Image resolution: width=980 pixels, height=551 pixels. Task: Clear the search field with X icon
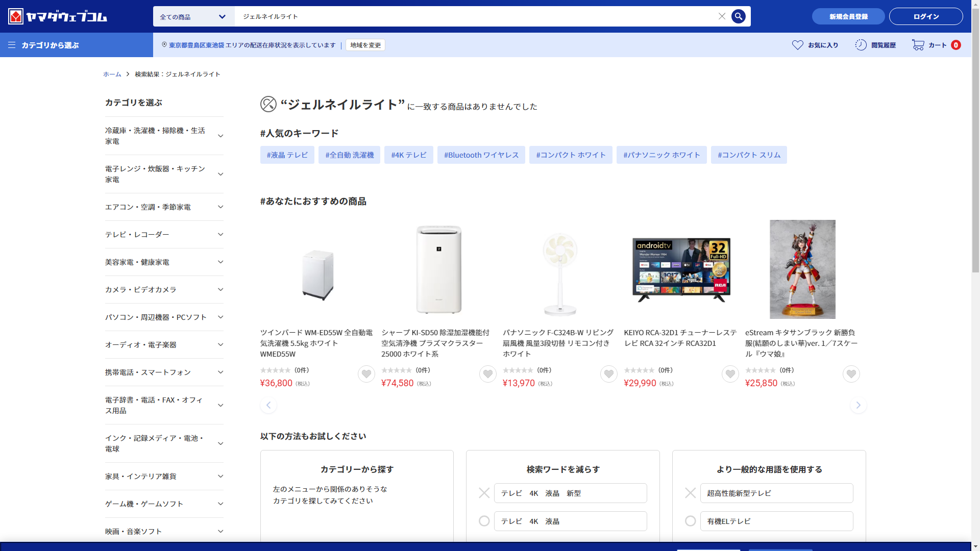coord(722,16)
